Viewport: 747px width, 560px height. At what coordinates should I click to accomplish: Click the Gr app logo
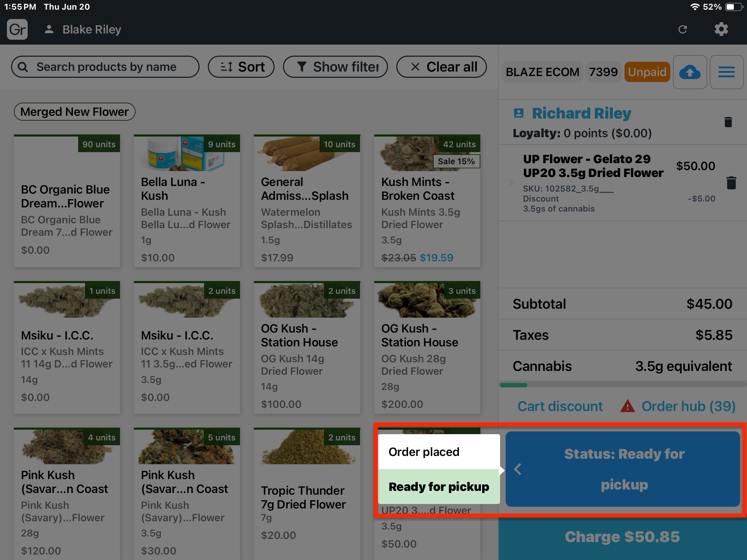click(x=17, y=29)
